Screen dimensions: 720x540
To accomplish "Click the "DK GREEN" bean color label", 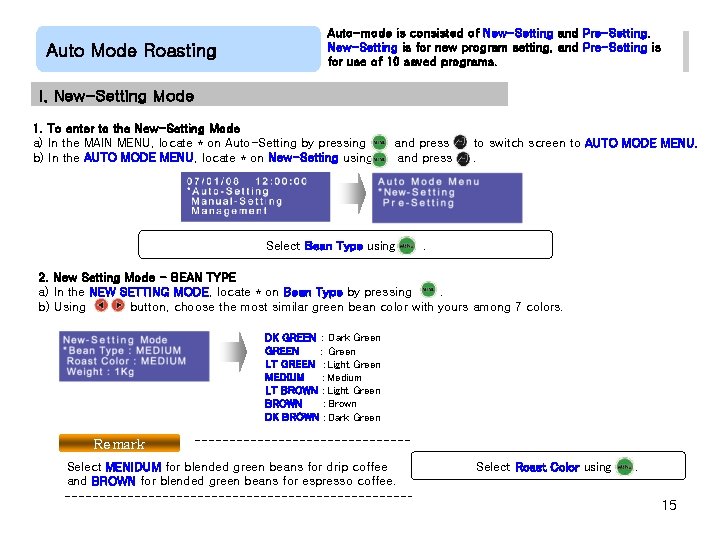I will pos(290,338).
